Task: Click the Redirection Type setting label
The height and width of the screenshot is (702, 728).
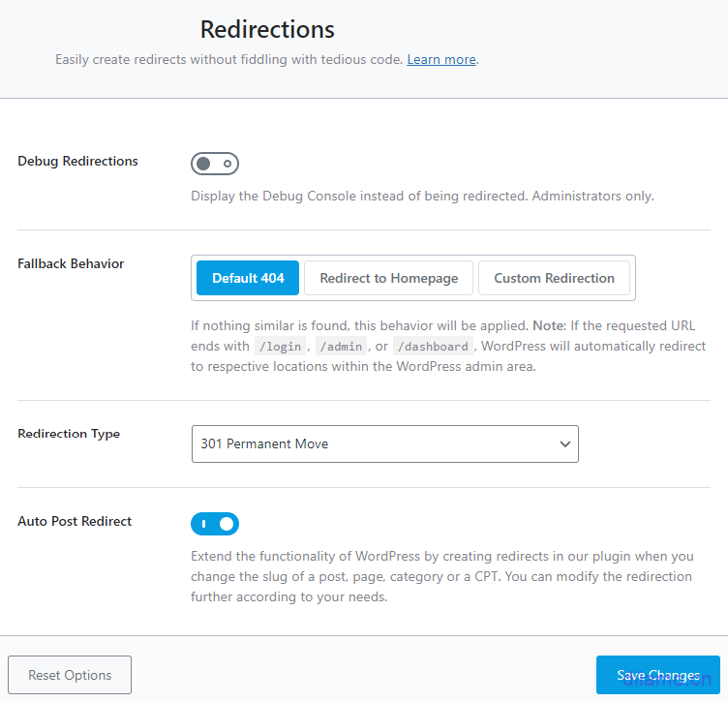Action: (69, 434)
